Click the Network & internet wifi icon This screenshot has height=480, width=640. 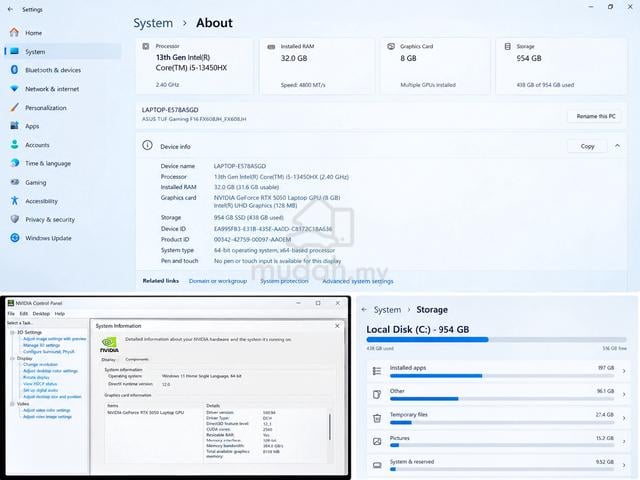tap(14, 89)
